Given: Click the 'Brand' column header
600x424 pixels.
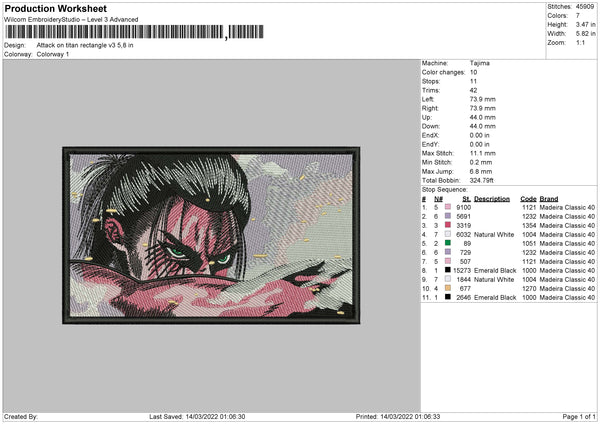Looking at the screenshot, I should click(549, 199).
